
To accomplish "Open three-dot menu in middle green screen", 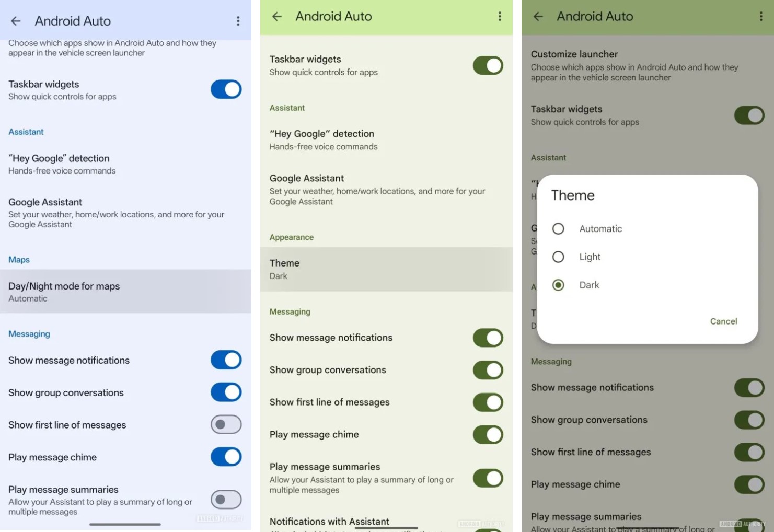I will pyautogui.click(x=500, y=17).
